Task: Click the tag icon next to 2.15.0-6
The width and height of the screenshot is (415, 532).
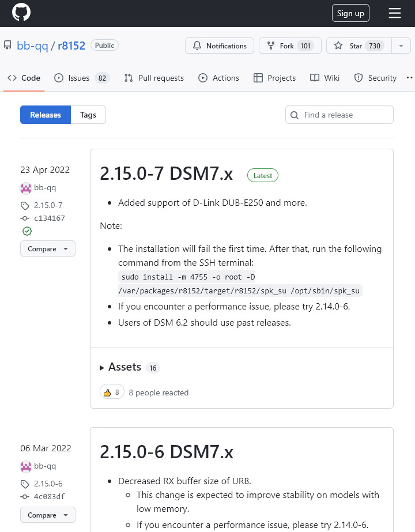Action: point(25,484)
